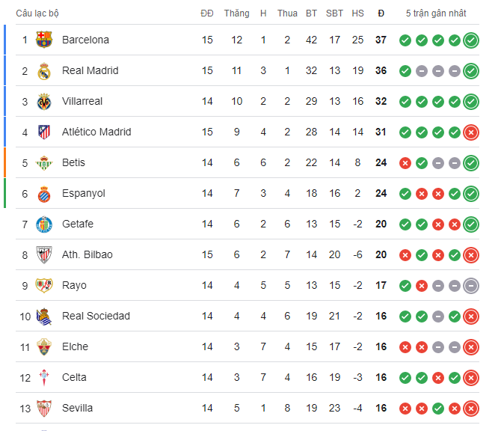Click the Betis club crest icon

click(45, 162)
